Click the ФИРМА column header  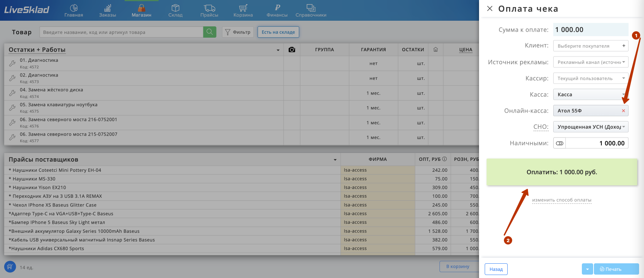click(x=378, y=159)
